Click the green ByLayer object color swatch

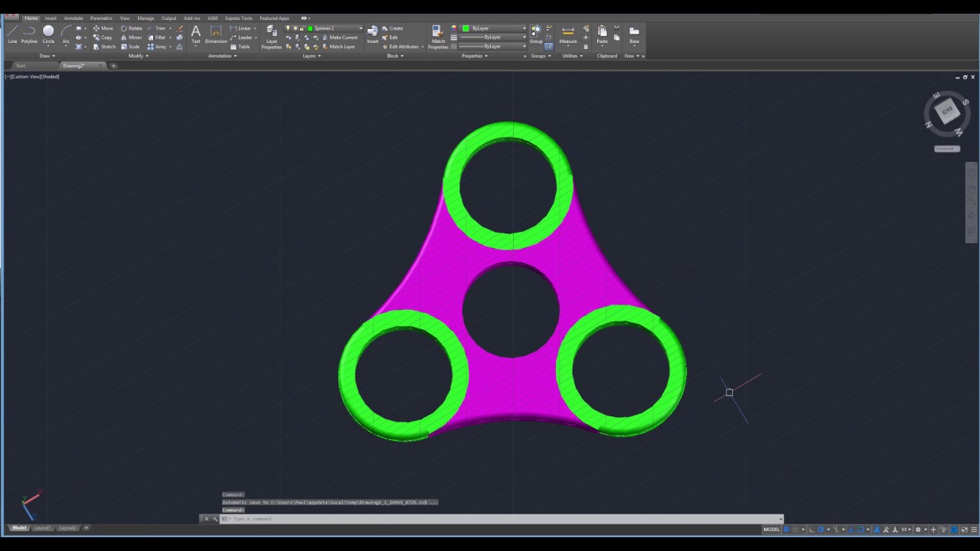click(x=465, y=28)
